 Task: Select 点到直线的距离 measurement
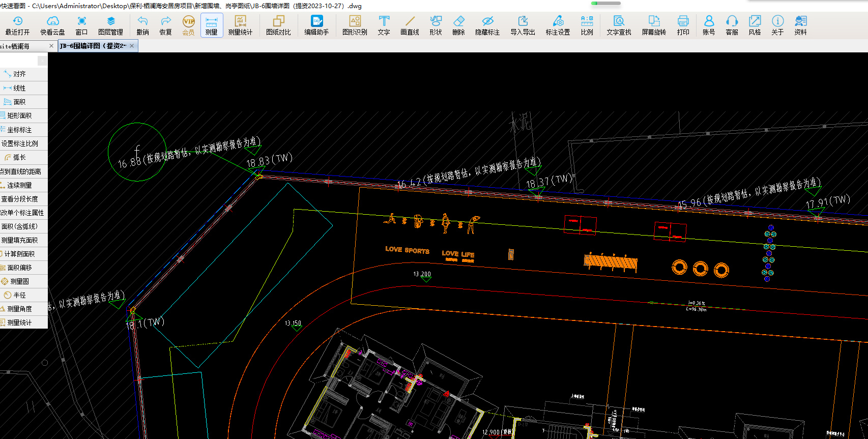[x=24, y=171]
